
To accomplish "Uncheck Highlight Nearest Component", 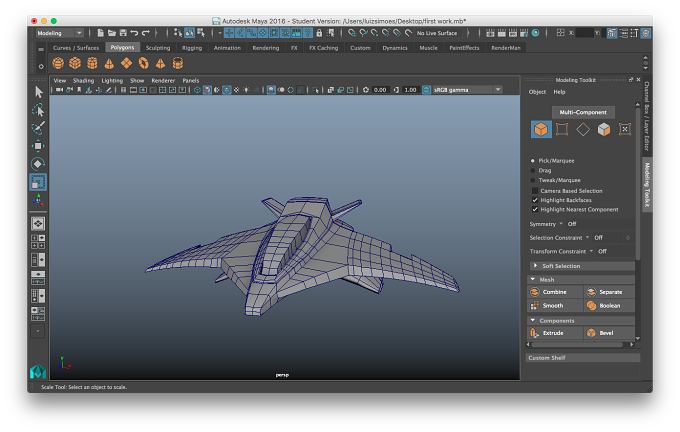I will [535, 209].
